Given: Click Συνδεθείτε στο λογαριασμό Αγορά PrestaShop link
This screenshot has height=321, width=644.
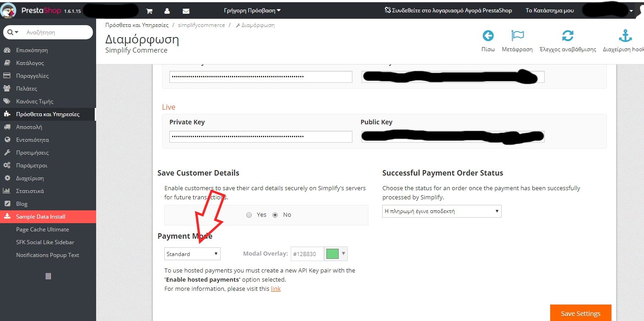Looking at the screenshot, I should (x=448, y=10).
